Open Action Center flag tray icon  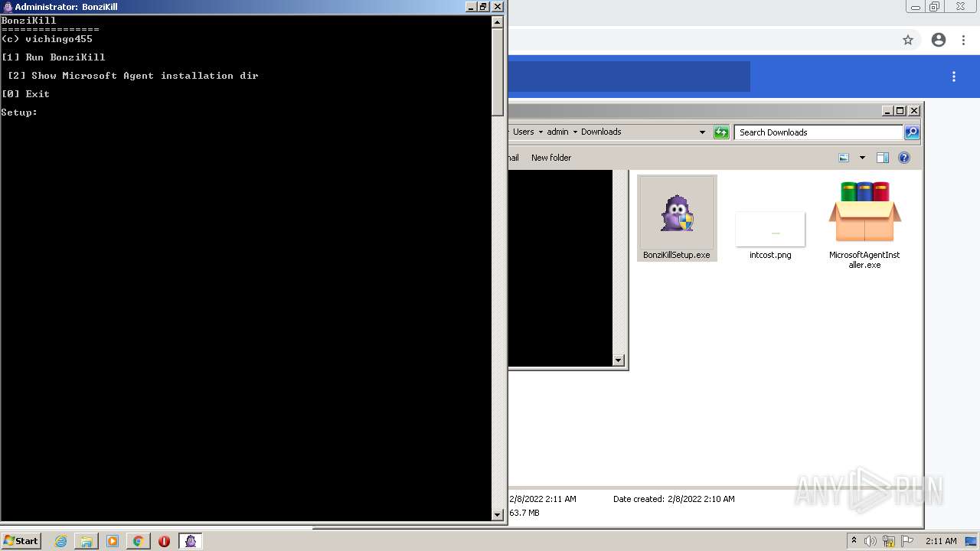[x=907, y=541]
